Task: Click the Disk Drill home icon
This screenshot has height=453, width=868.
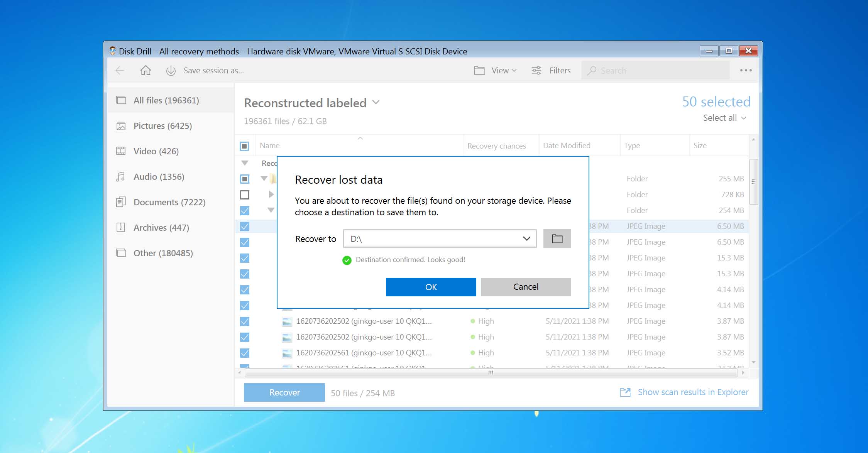Action: tap(146, 70)
